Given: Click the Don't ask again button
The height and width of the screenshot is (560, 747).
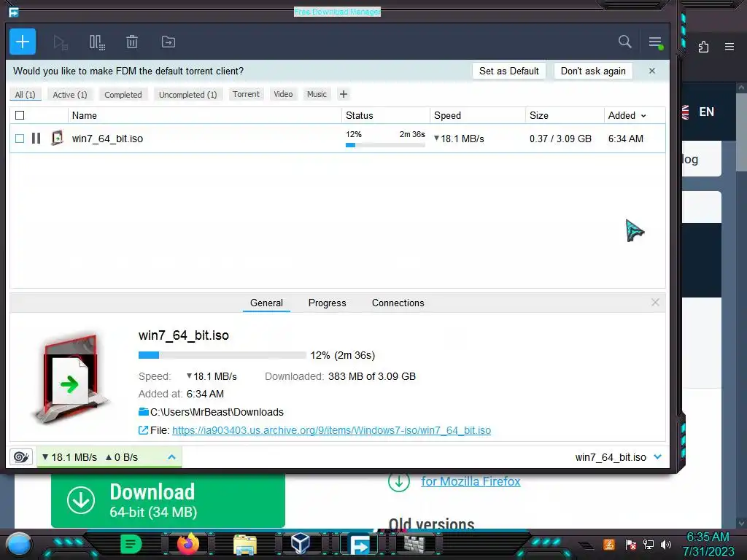Looking at the screenshot, I should (x=593, y=71).
